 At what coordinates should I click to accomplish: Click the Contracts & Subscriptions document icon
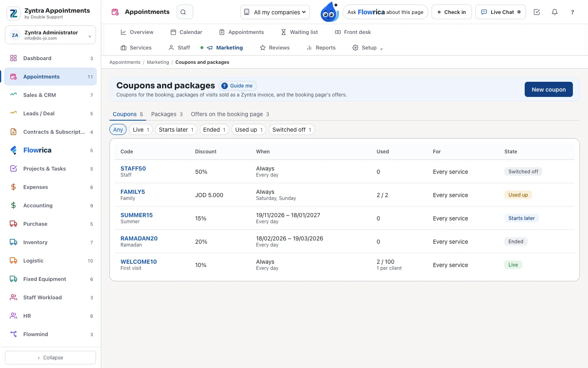[13, 132]
